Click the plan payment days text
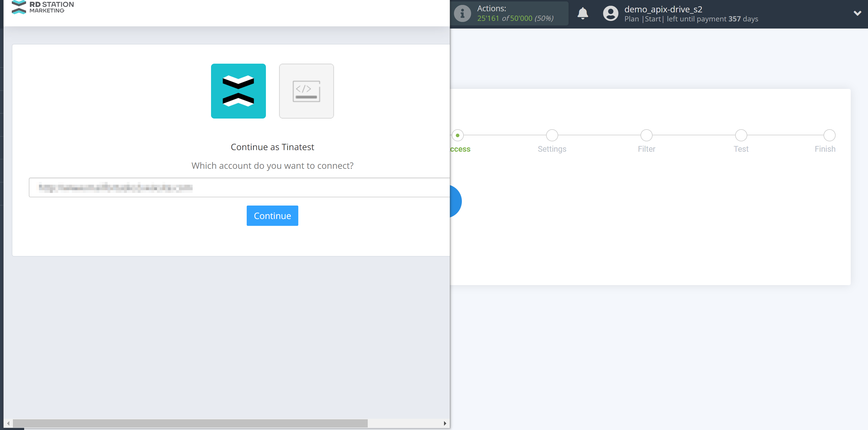 [691, 19]
